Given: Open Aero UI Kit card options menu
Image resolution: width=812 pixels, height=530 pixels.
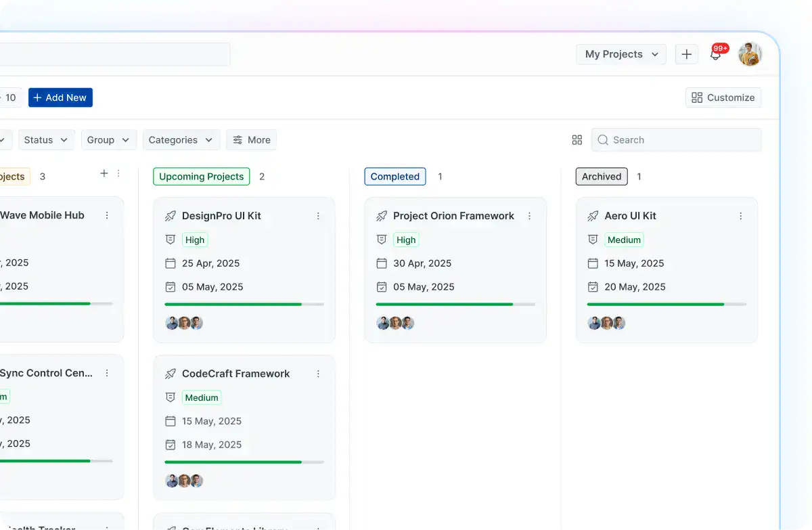Looking at the screenshot, I should pyautogui.click(x=740, y=216).
